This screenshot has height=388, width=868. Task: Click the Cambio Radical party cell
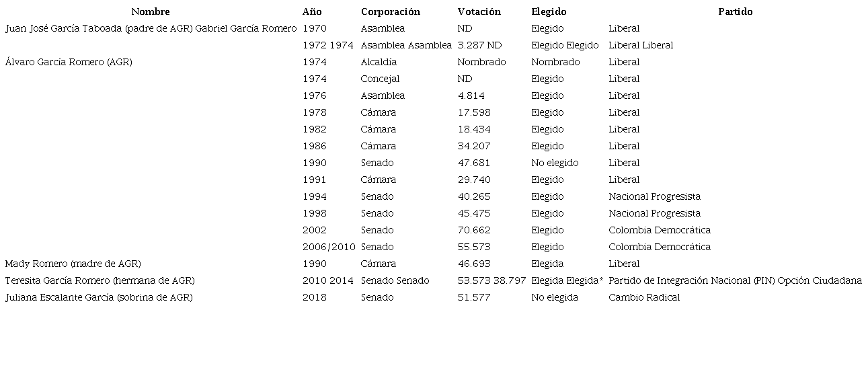point(644,297)
